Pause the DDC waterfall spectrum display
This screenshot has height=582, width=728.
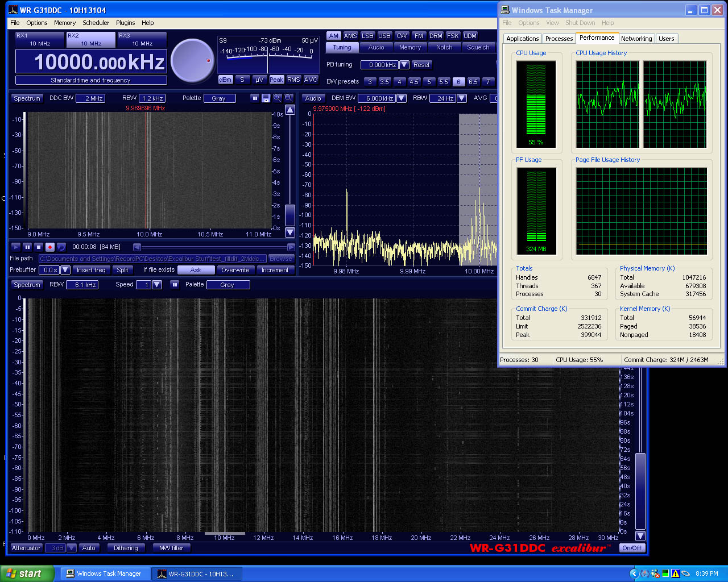pos(255,98)
